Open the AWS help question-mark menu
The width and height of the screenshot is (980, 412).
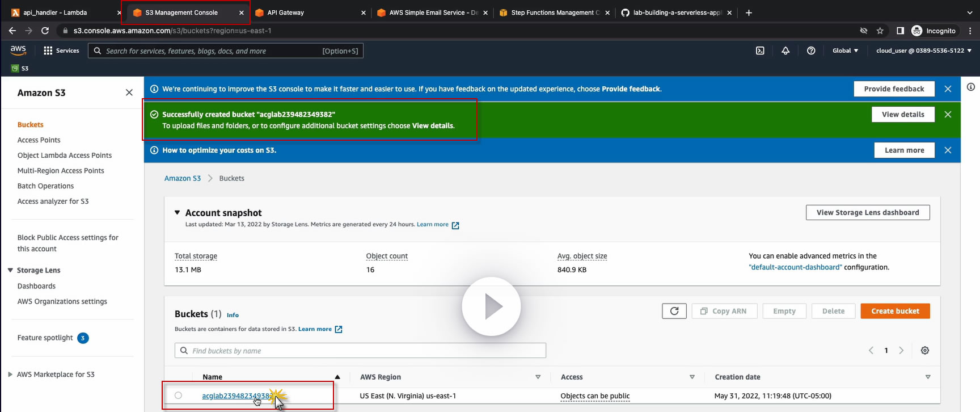coord(811,51)
